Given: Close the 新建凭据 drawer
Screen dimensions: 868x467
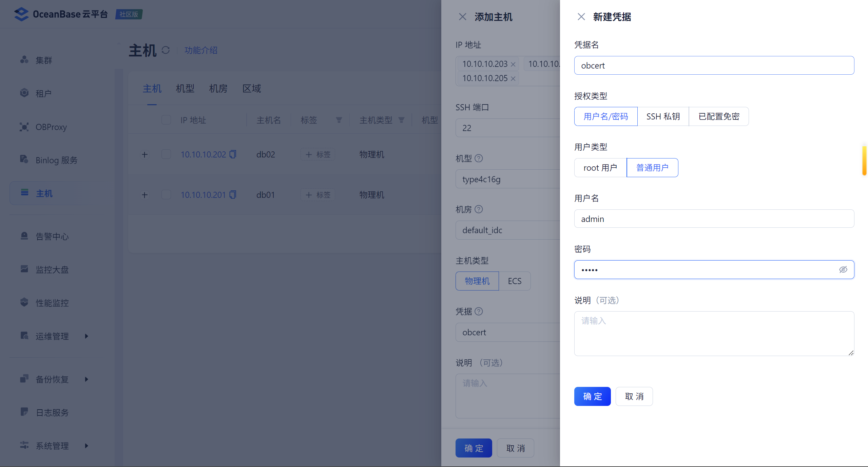Looking at the screenshot, I should coord(581,17).
